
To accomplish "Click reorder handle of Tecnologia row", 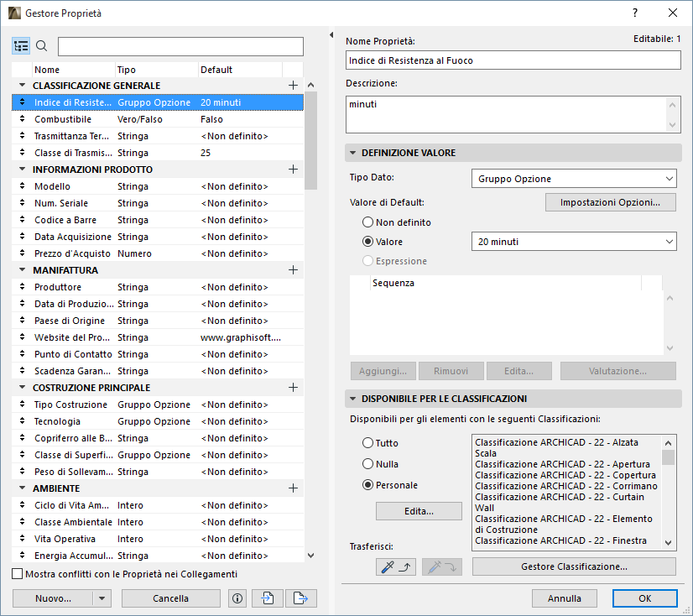I will tap(22, 421).
